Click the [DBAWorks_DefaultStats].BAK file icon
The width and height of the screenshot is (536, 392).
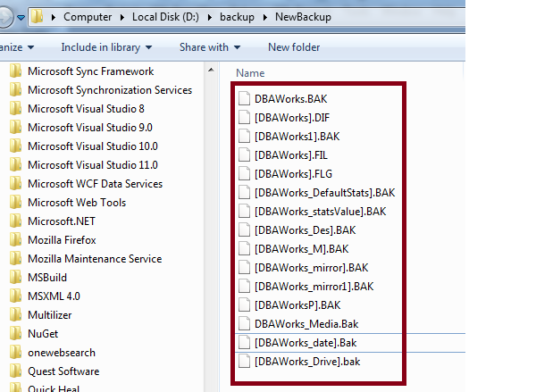coord(244,192)
